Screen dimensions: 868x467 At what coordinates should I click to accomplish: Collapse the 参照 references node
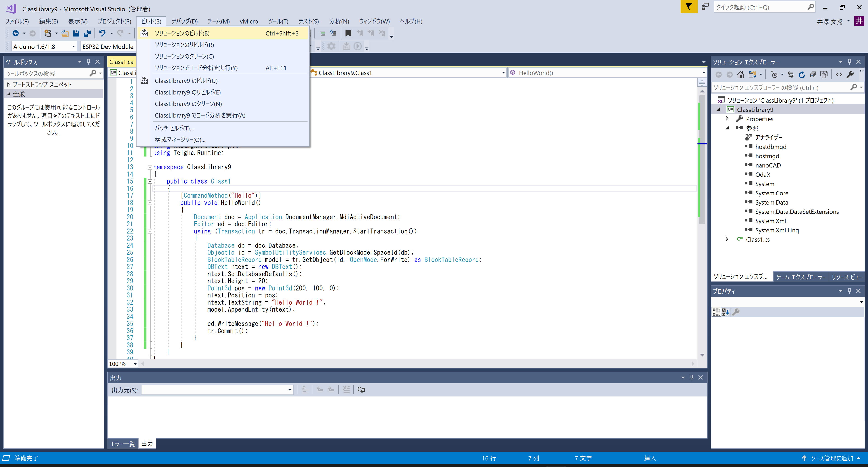[x=727, y=128]
